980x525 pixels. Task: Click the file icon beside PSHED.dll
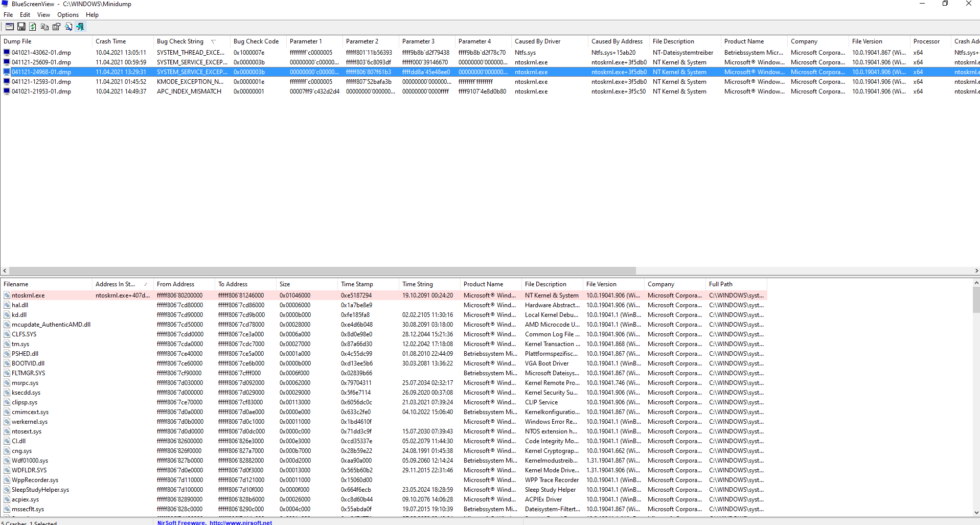[x=7, y=353]
